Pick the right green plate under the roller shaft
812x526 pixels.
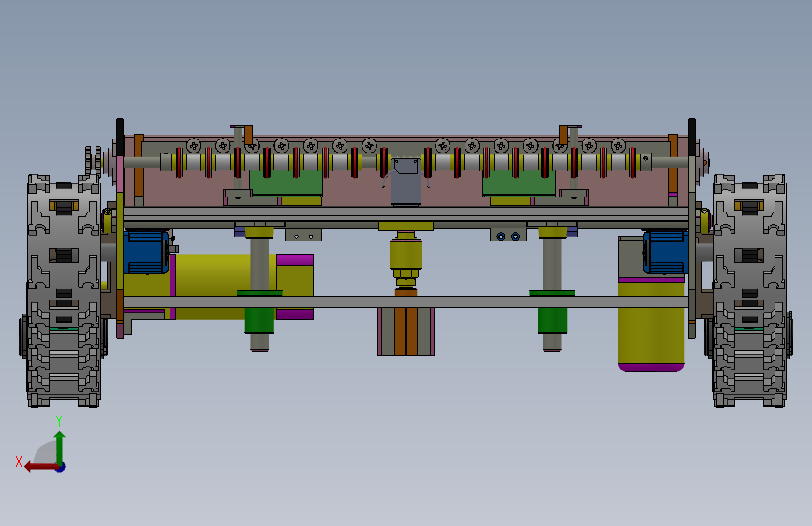[x=519, y=183]
